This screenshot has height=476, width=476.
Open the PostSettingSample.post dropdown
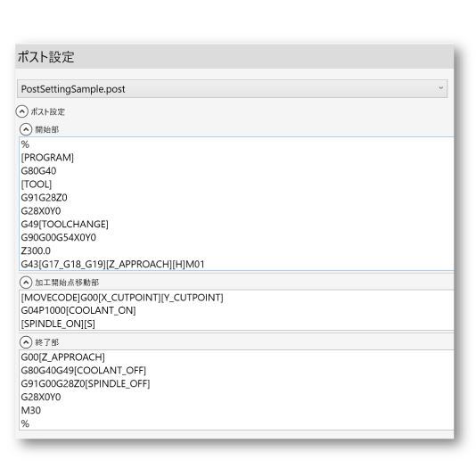pos(233,88)
